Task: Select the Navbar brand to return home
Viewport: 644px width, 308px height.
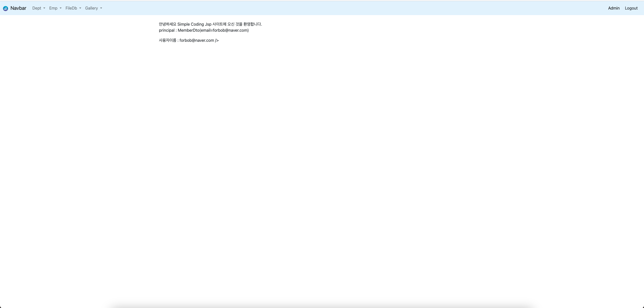Action: click(x=18, y=8)
